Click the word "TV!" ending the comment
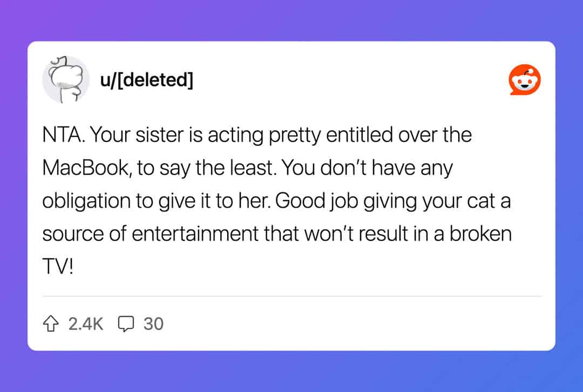The width and height of the screenshot is (583, 392). coord(57,267)
